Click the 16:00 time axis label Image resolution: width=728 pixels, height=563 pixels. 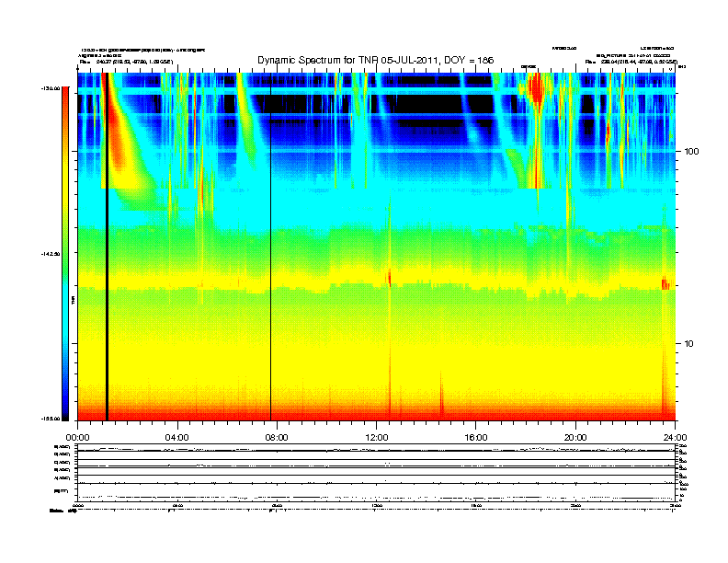pyautogui.click(x=476, y=438)
